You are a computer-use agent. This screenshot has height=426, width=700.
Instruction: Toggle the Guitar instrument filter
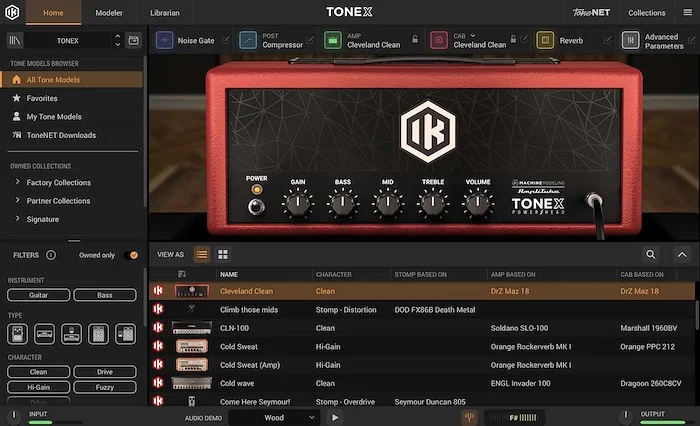tap(38, 295)
